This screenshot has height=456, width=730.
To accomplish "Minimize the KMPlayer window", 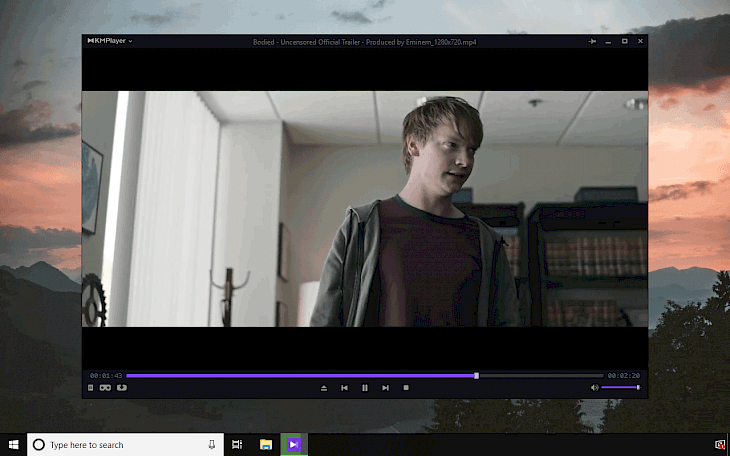I will [608, 42].
